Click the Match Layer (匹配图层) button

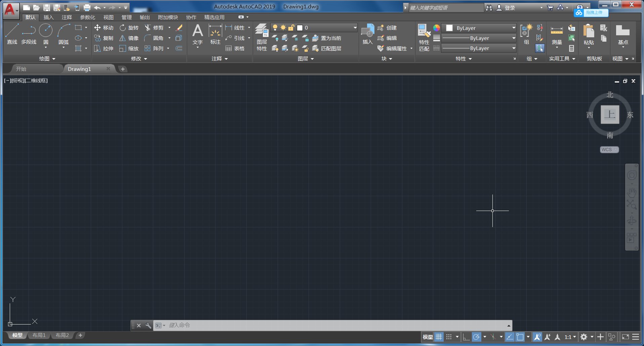(x=326, y=48)
